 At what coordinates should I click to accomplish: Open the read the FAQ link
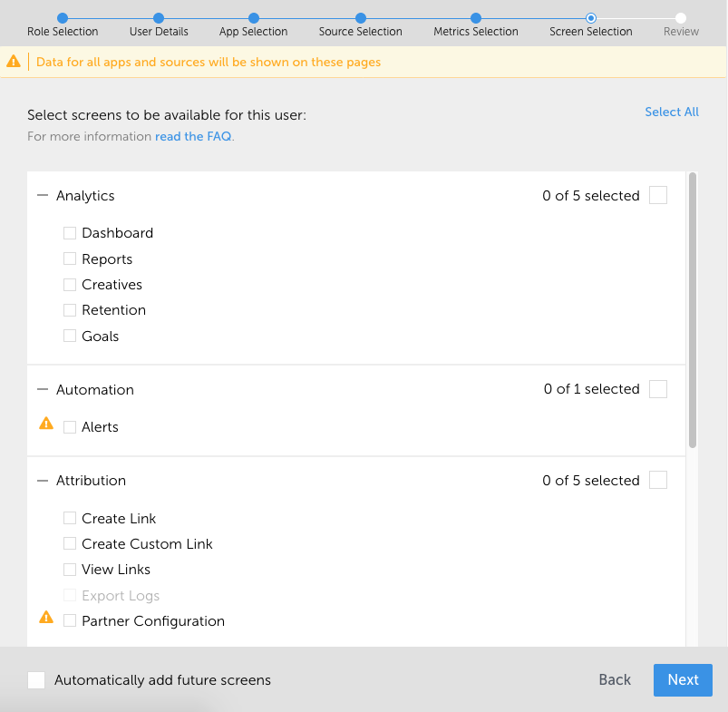(x=193, y=136)
